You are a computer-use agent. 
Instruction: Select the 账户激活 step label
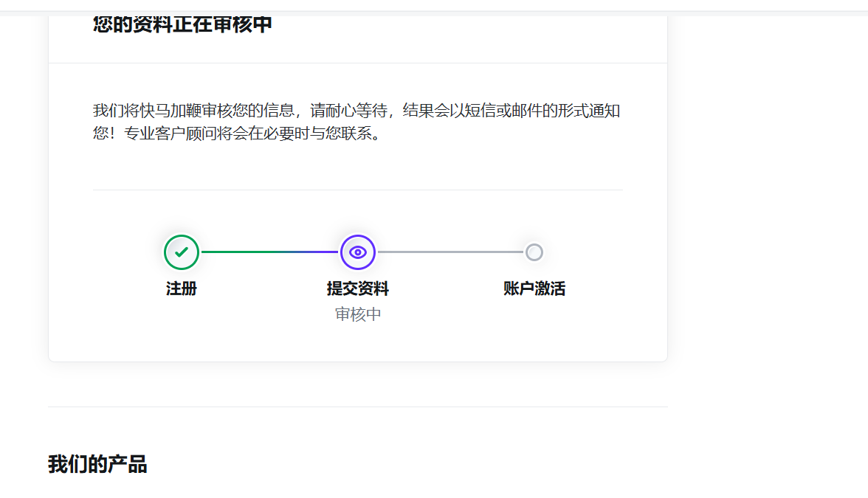(x=534, y=288)
